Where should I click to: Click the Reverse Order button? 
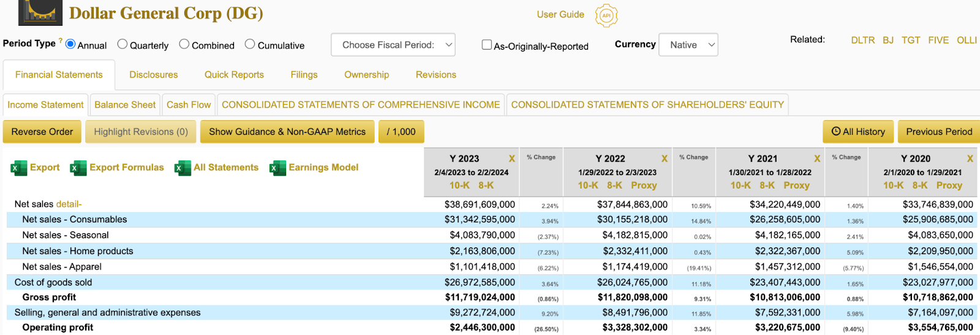pos(42,132)
